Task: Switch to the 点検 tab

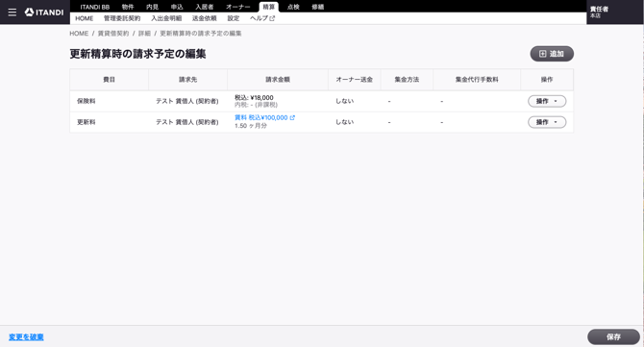Action: (x=293, y=7)
